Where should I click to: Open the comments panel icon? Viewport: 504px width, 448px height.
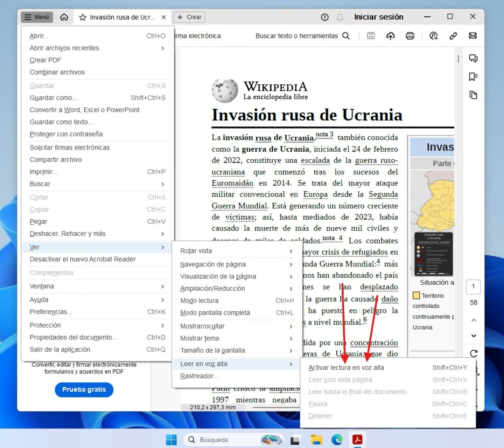tap(473, 58)
